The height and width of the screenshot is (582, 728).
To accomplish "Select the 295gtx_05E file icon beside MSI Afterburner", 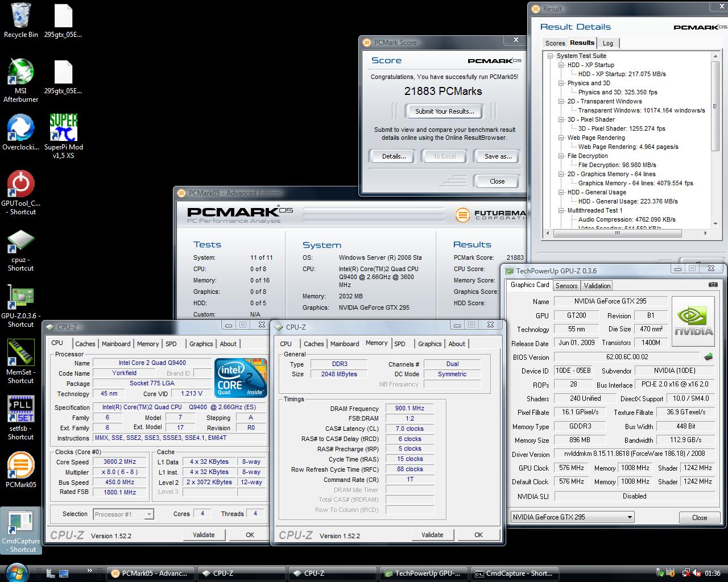I will click(63, 77).
